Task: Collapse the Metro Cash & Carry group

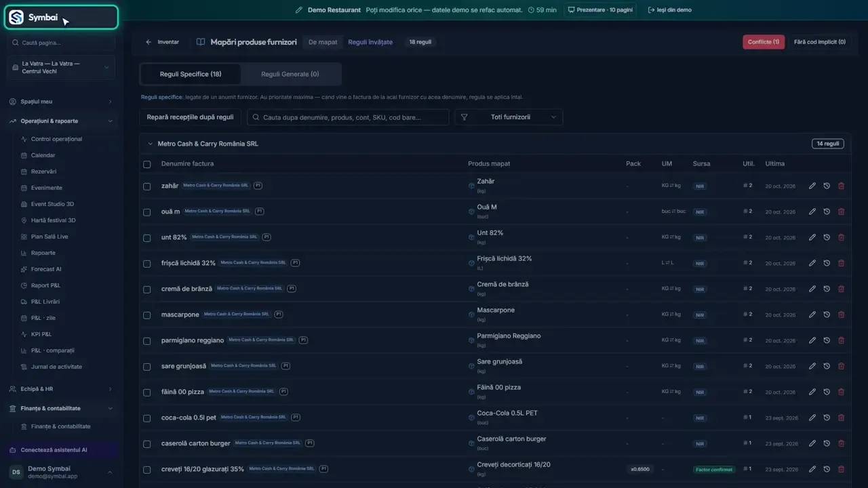Action: pyautogui.click(x=151, y=144)
